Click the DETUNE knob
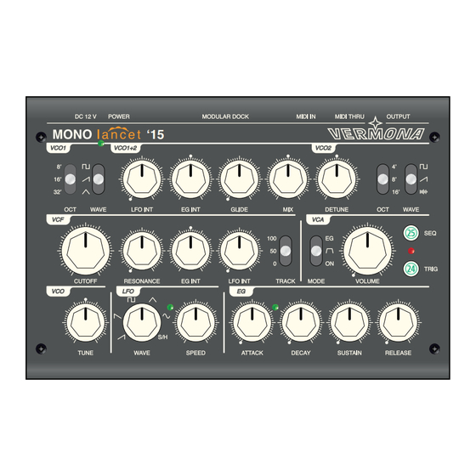Viewport: 476px width, 476px height. coord(337,179)
